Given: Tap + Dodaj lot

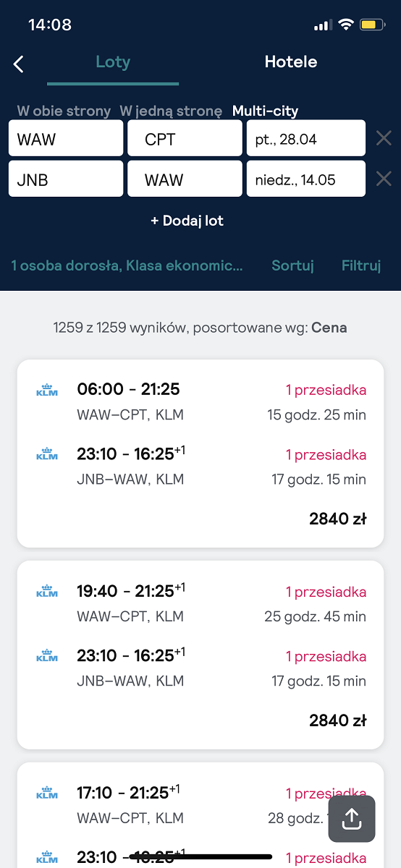Looking at the screenshot, I should (187, 221).
